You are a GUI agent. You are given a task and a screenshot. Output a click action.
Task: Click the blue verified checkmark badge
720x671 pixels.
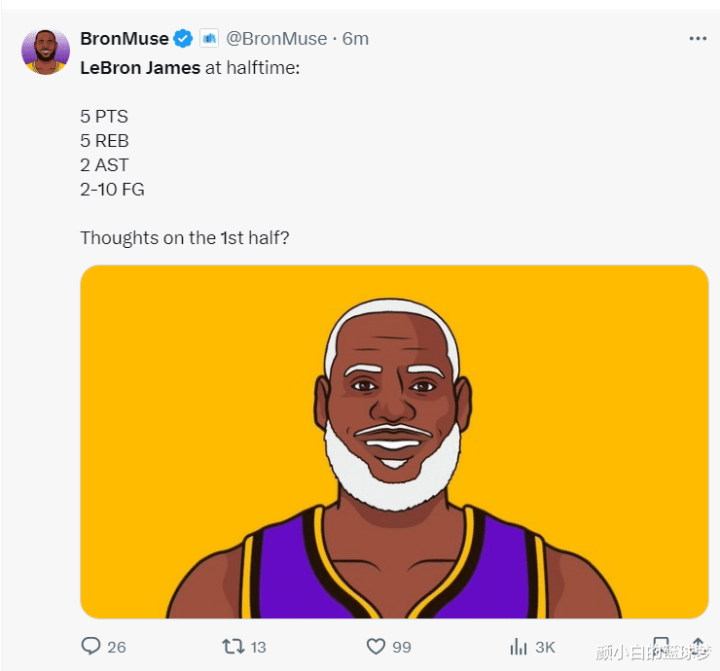pyautogui.click(x=183, y=39)
